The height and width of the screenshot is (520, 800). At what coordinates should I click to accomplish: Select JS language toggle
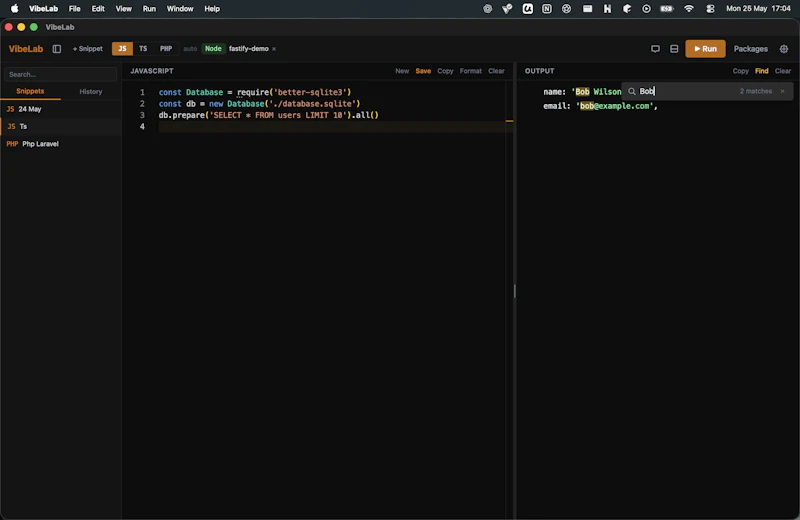tap(122, 48)
